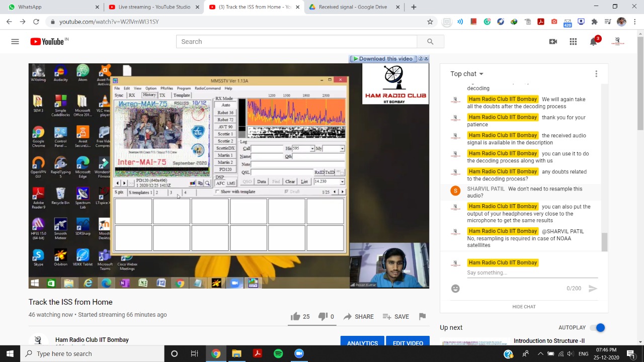Open Spotify from the taskbar
644x362 pixels.
click(278, 353)
